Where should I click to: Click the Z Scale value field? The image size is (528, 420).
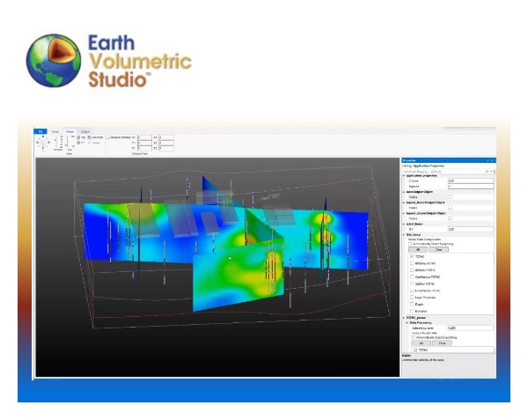pyautogui.click(x=471, y=181)
